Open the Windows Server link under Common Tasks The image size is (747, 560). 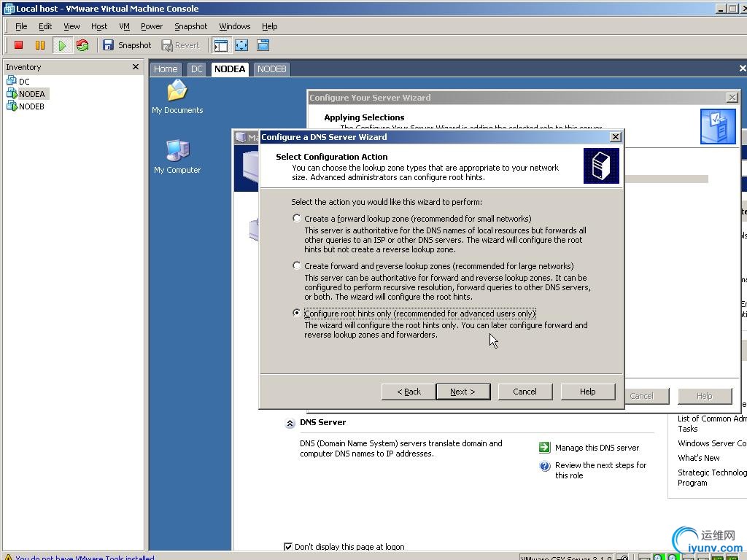click(x=712, y=443)
